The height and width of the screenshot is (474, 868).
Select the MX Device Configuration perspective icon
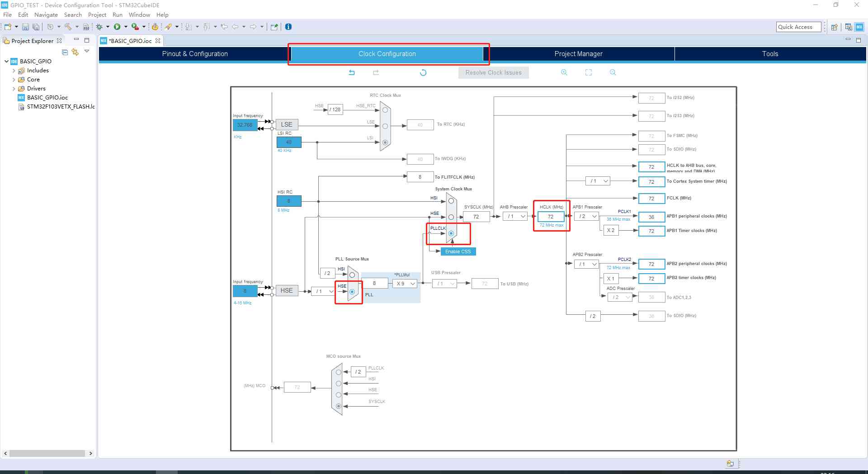click(859, 27)
